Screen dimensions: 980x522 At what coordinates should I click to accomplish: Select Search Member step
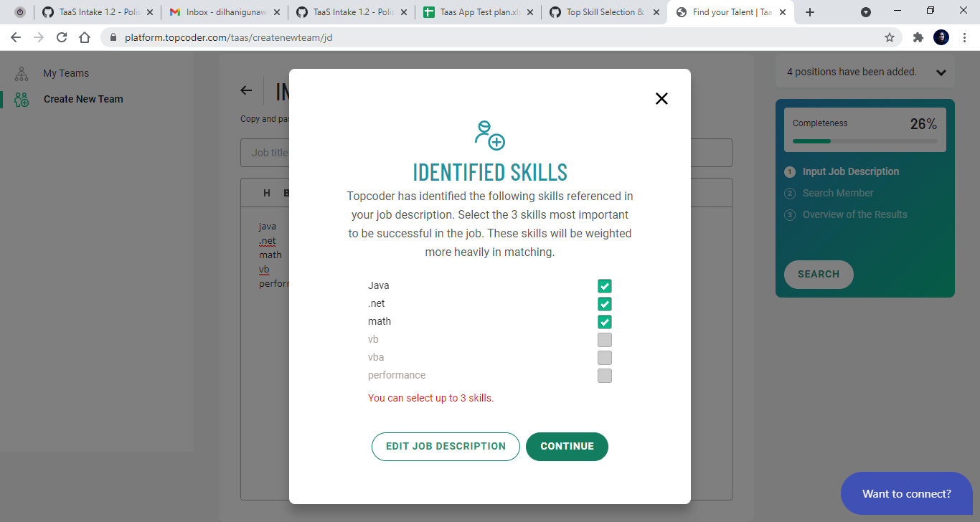[838, 193]
